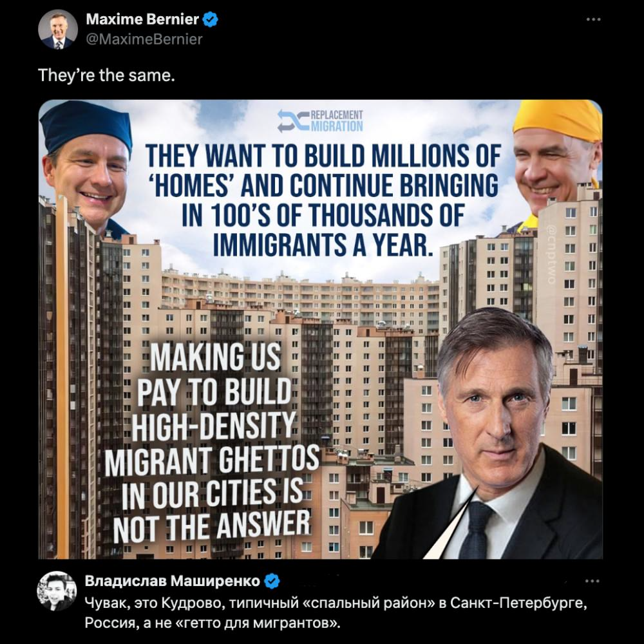Click the REPLACEMENT MIGRATION logo text
The width and height of the screenshot is (644, 644).
[x=336, y=121]
